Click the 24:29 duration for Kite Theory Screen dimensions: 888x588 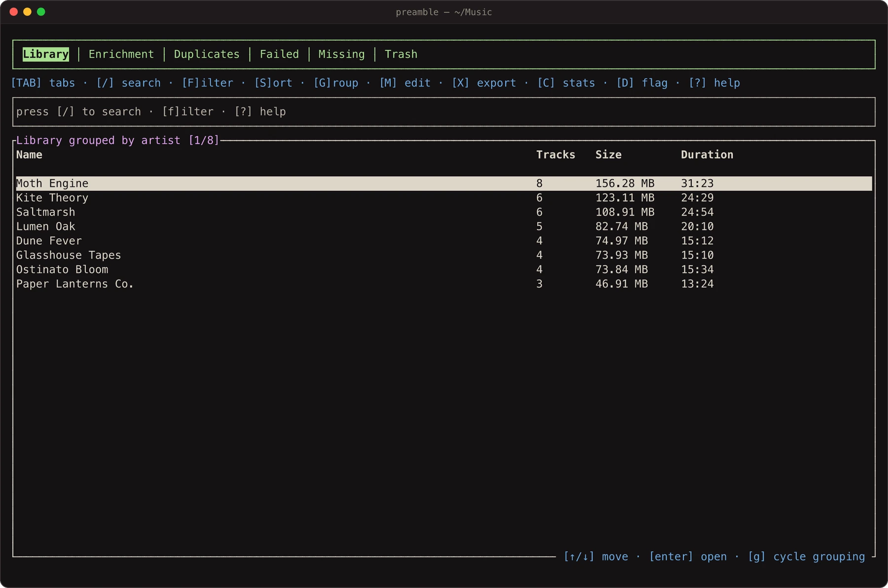click(697, 198)
